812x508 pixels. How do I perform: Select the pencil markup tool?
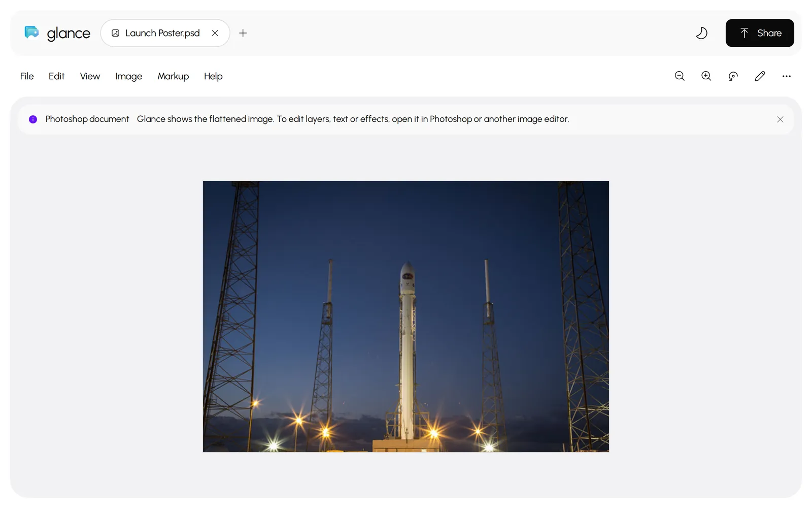pos(760,76)
